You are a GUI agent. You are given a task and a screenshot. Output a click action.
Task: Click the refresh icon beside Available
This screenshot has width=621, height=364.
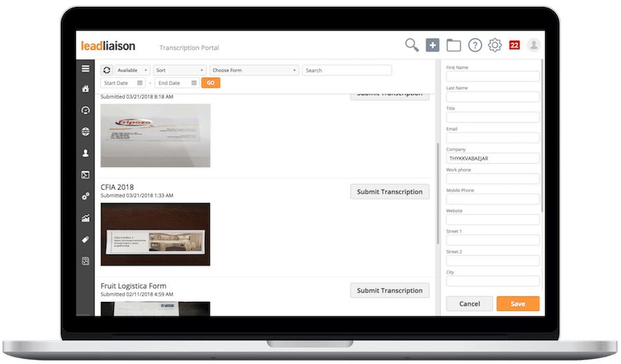(106, 70)
